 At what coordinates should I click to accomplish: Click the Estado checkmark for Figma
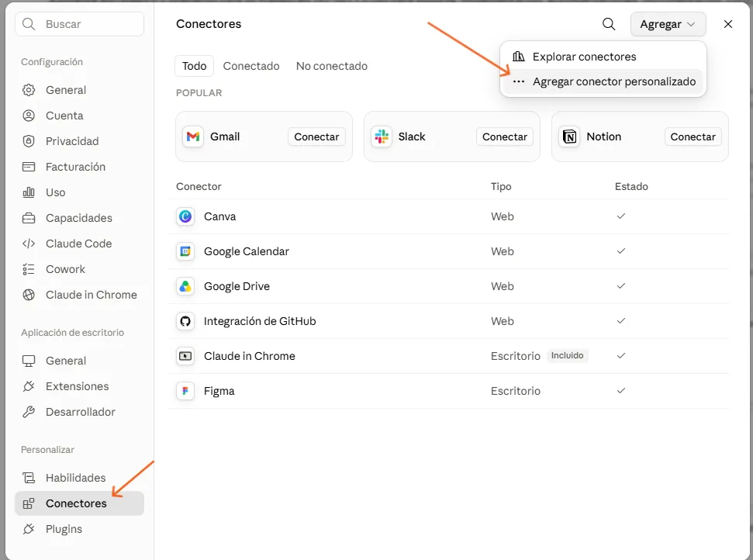[x=621, y=390]
